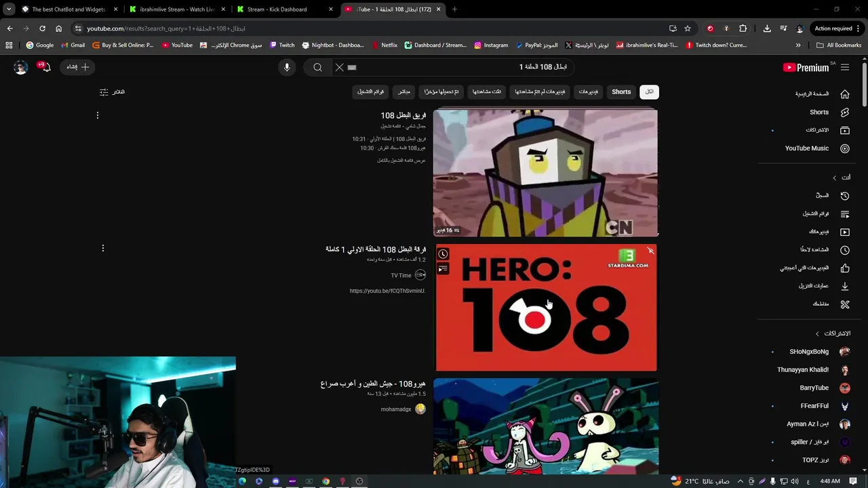Open the mohamadgx channel link
Image resolution: width=868 pixels, height=488 pixels.
click(x=396, y=409)
